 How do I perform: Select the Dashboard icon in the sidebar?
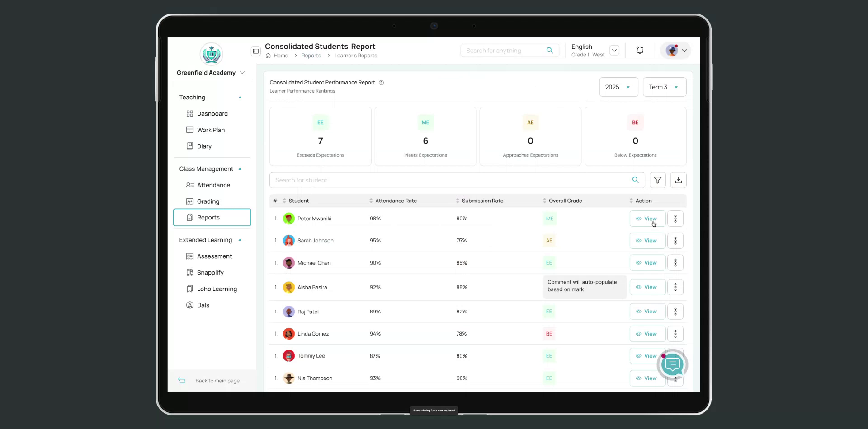190,113
